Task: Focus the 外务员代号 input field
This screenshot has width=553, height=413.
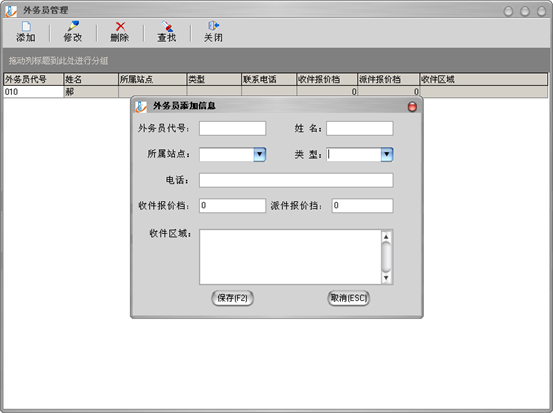Action: [x=232, y=128]
